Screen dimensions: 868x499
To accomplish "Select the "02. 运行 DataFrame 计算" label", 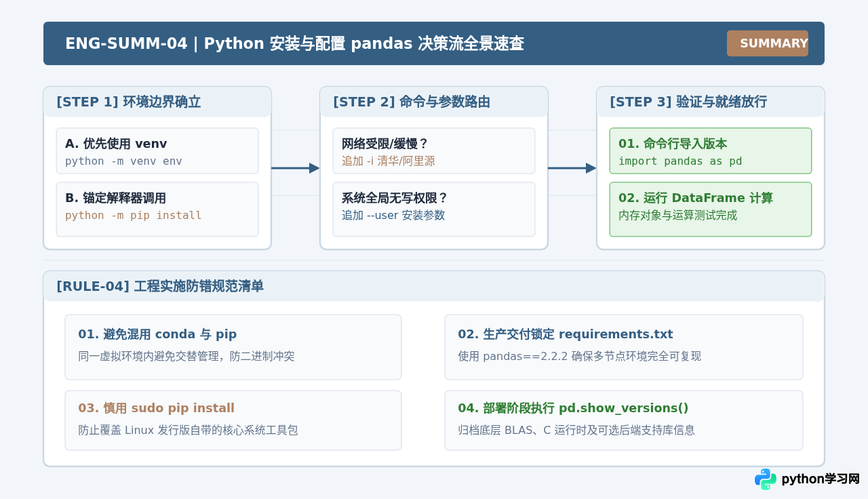I will tap(696, 198).
